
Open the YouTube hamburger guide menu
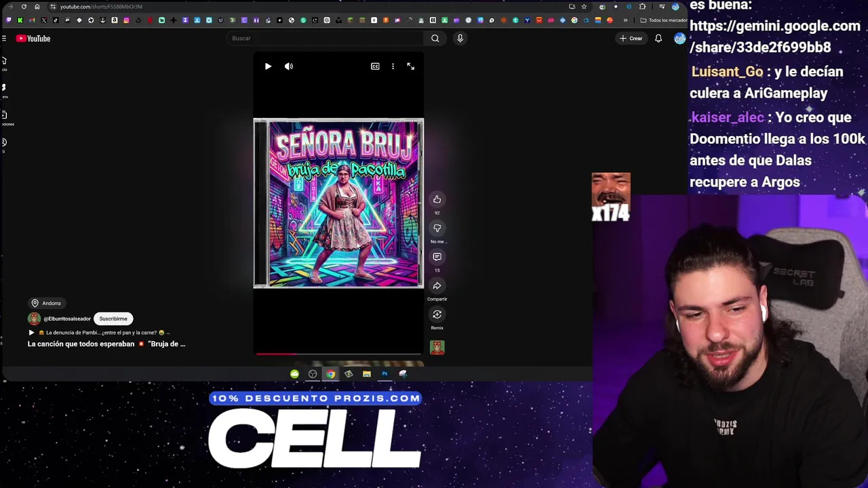tap(4, 39)
